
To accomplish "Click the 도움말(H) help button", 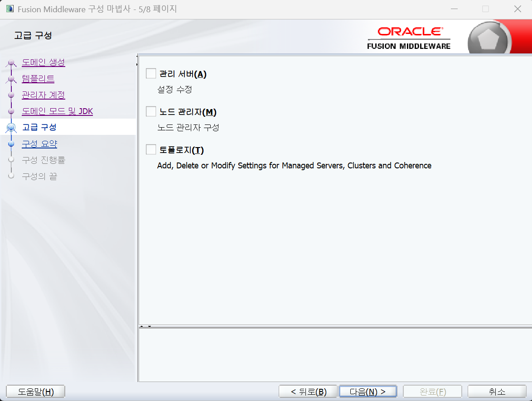I will tap(36, 391).
